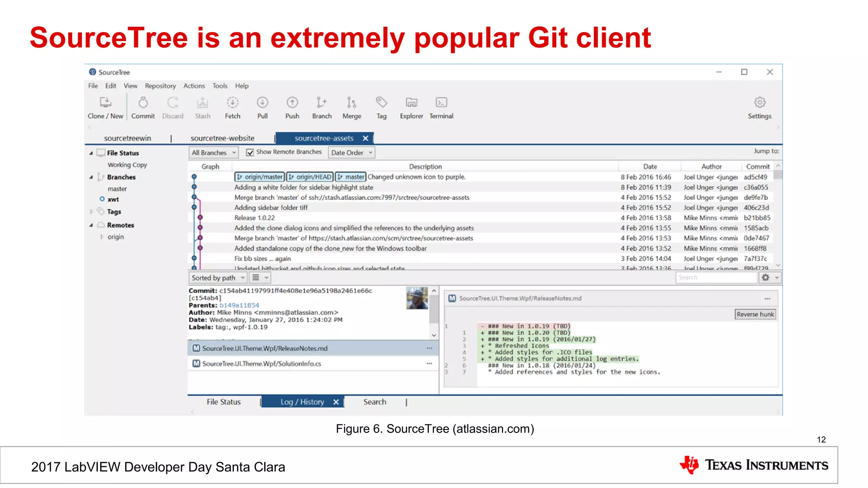Open the Tools menu
This screenshot has height=488, width=868.
pyautogui.click(x=220, y=86)
